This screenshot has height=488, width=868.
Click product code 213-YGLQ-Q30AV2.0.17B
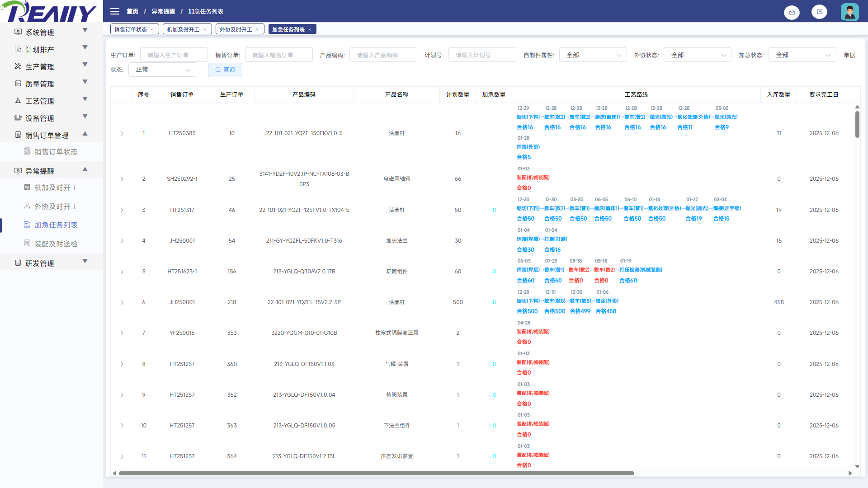tap(304, 272)
